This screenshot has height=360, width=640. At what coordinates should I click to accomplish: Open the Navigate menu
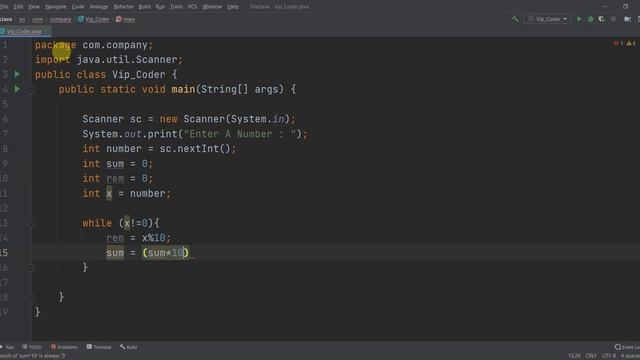click(x=56, y=7)
